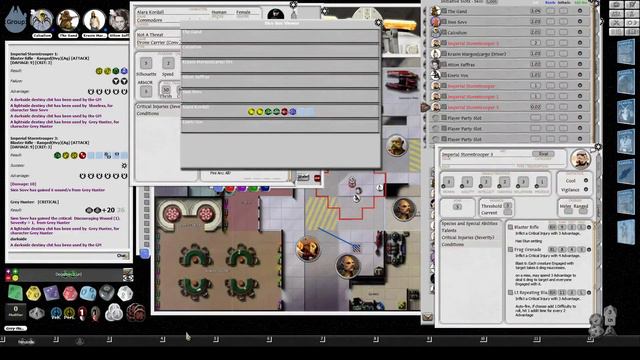
Task: Click the dark red darkside destiny chit pile
Action: (136, 313)
